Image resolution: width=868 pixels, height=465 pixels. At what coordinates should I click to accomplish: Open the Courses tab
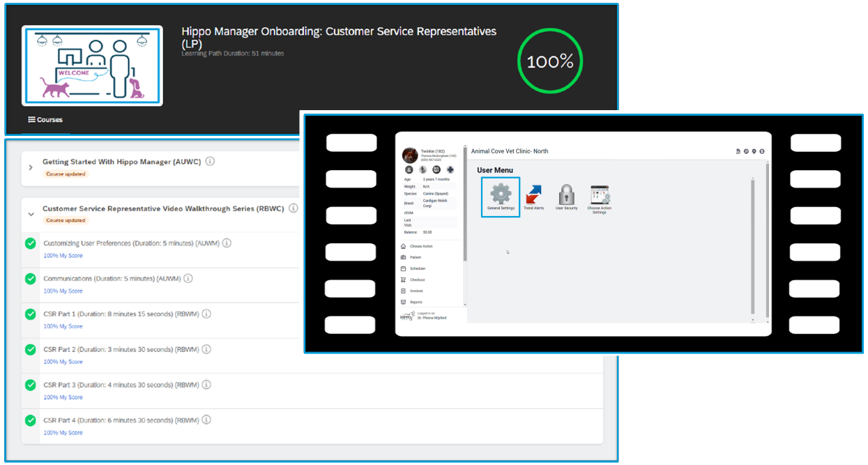click(45, 120)
